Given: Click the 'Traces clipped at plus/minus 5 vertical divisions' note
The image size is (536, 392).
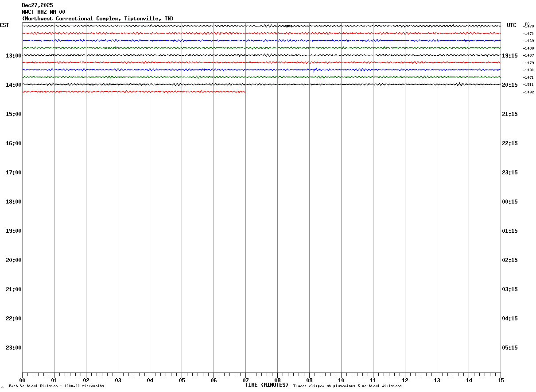Looking at the screenshot, I should click(347, 386).
